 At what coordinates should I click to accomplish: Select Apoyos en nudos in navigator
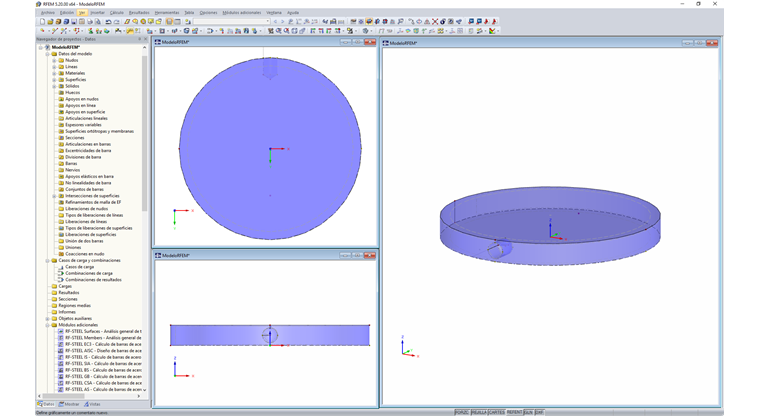point(81,99)
